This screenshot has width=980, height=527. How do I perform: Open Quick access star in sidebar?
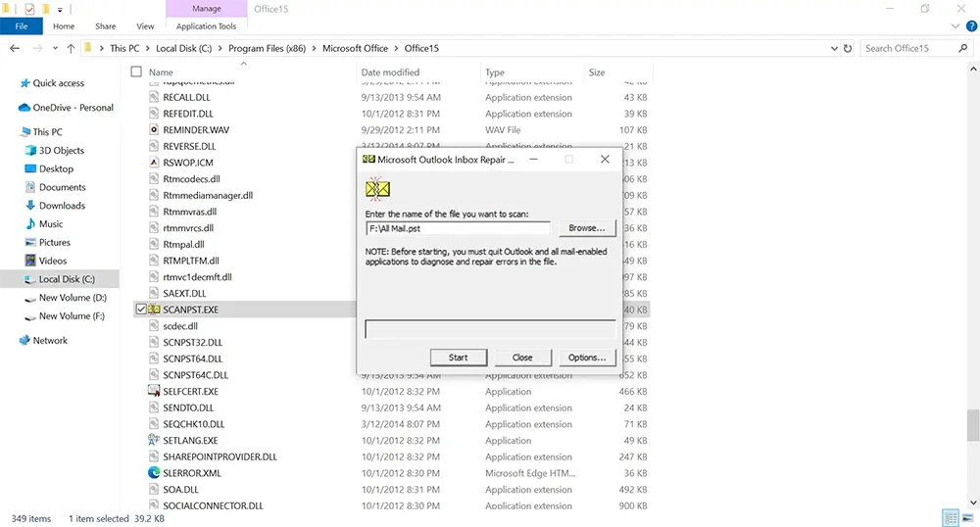(x=25, y=83)
